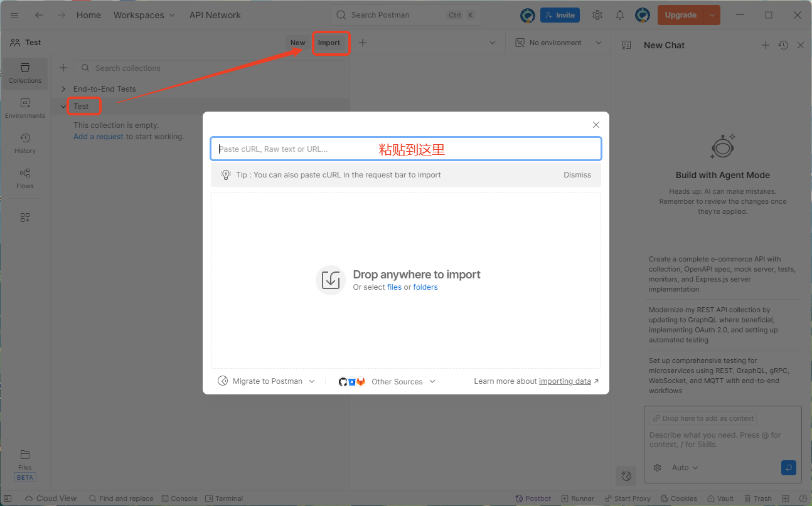This screenshot has height=506, width=812.
Task: Click Start Proxy in status bar
Action: 628,498
